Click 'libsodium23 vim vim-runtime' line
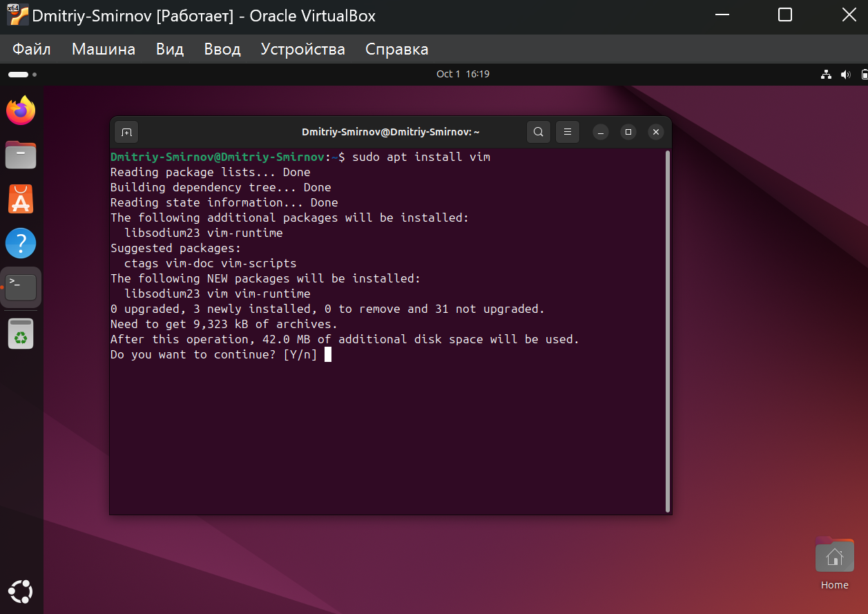The width and height of the screenshot is (868, 614). pos(218,294)
